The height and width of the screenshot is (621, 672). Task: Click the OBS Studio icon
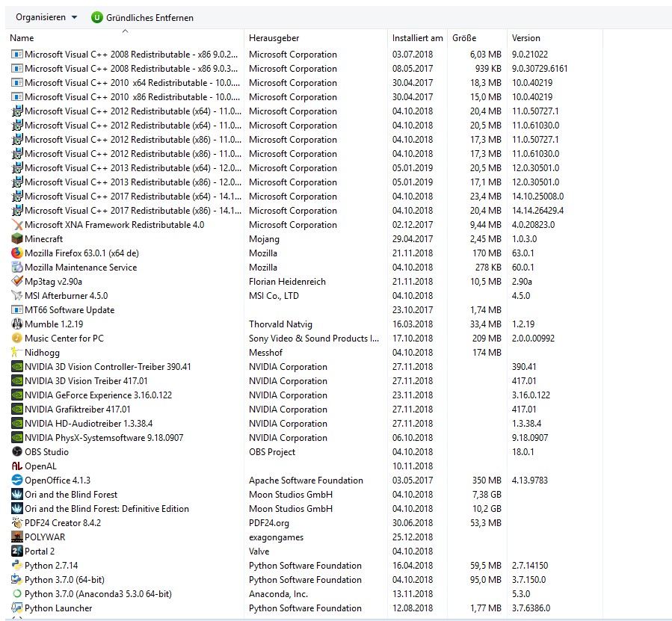tap(16, 451)
